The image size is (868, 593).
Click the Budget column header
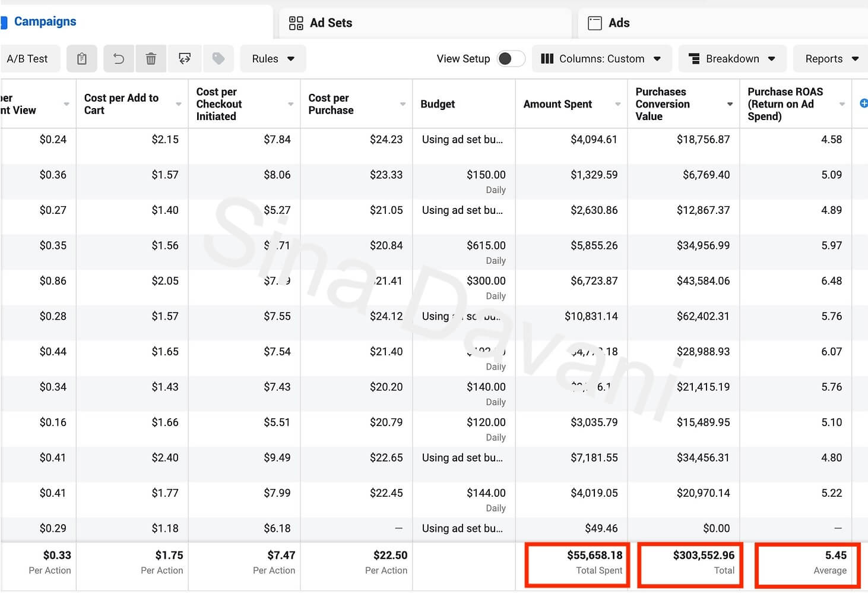click(x=438, y=104)
